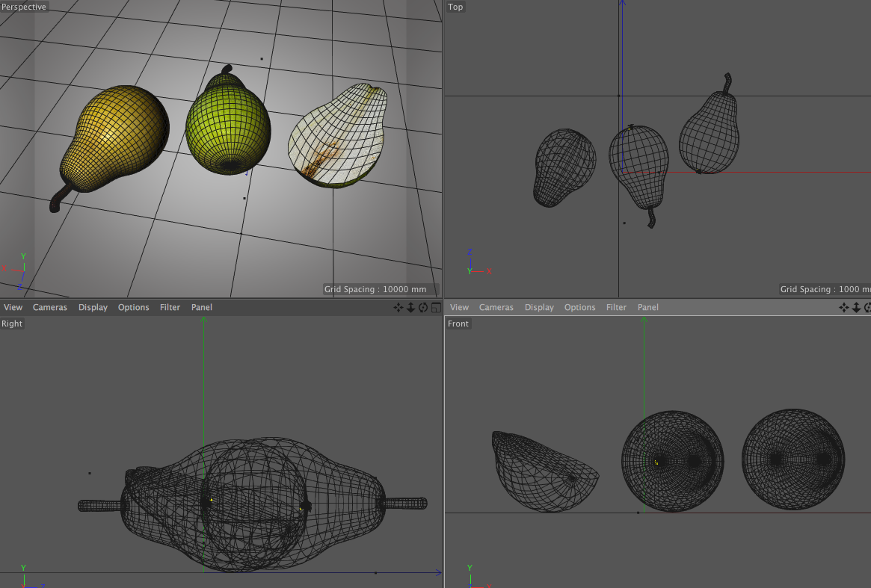The image size is (871, 588).
Task: Select the leftmost pear wireframe in Top view
Action: [x=564, y=167]
